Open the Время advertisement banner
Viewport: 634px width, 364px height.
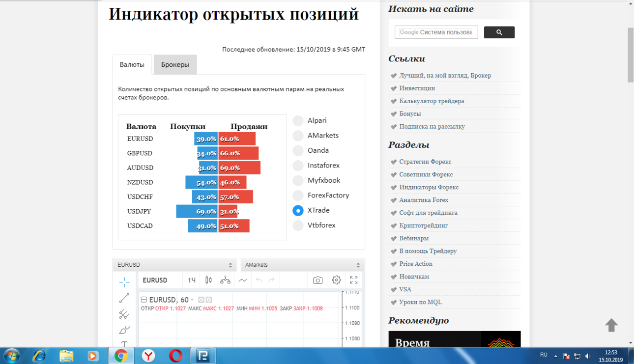[454, 339]
